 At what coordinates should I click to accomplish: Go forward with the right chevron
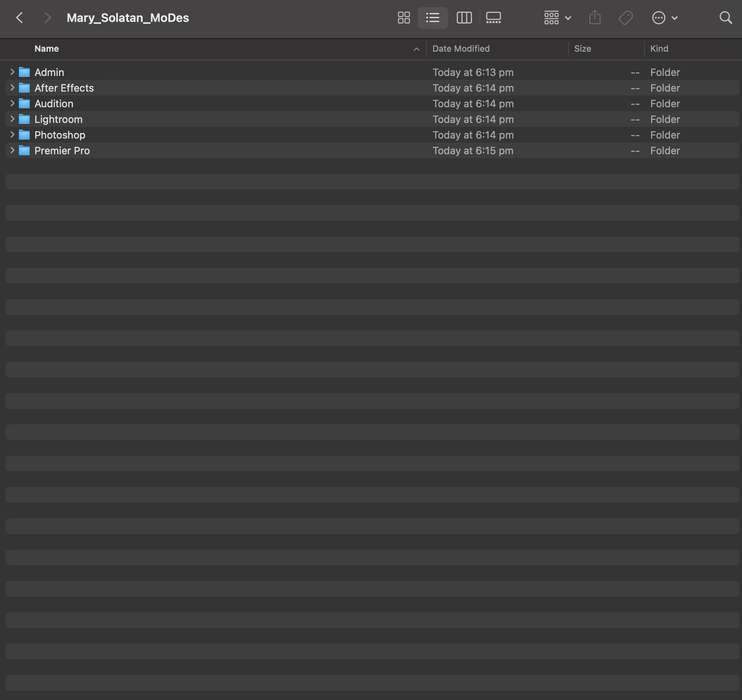(x=47, y=18)
